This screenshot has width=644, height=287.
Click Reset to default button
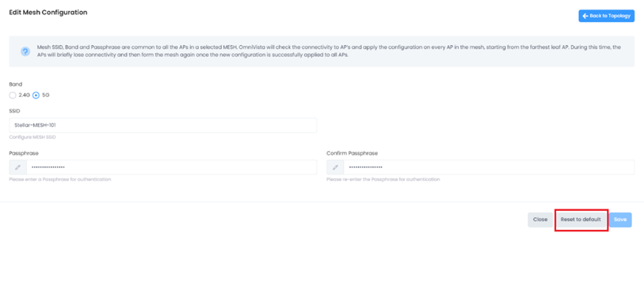[581, 220]
